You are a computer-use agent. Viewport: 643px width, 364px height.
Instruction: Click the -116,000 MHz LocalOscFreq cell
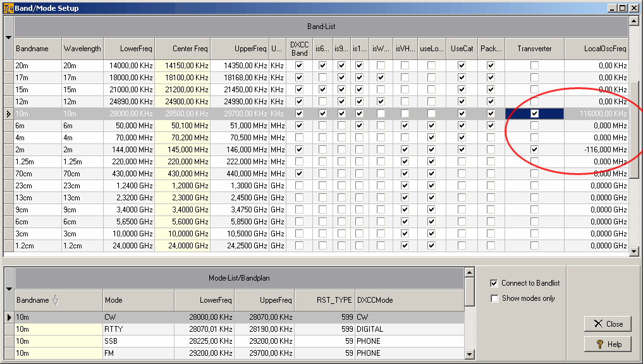point(596,150)
